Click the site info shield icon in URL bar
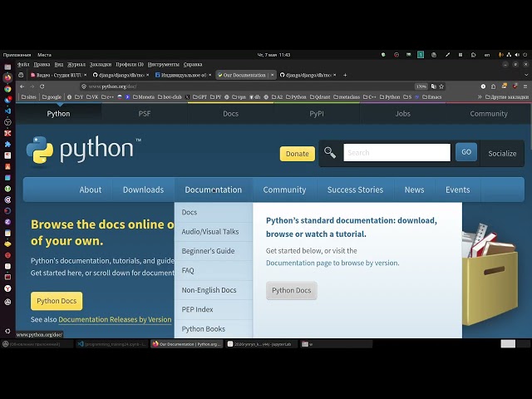The width and height of the screenshot is (532, 399). 84,86
